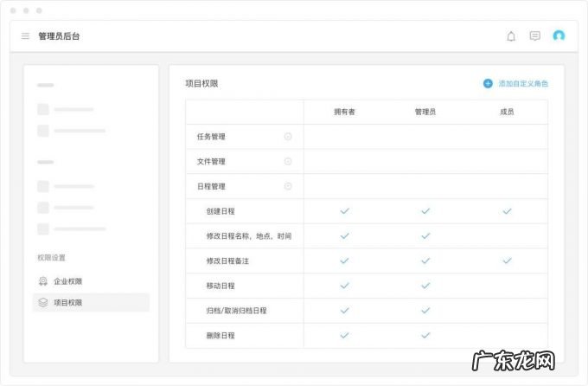The image size is (588, 386).
Task: Select 项目权限 in the sidebar
Action: click(x=67, y=302)
